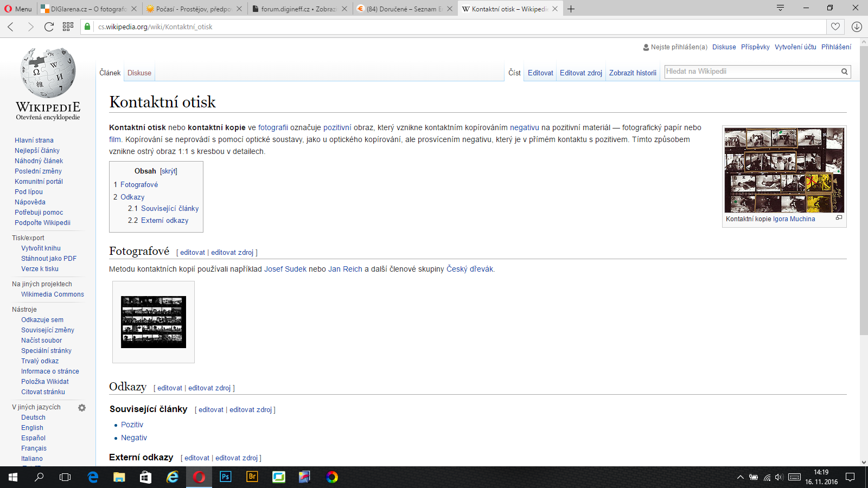The height and width of the screenshot is (488, 868).
Task: Show hidden system tray icons chevron
Action: pos(740,477)
